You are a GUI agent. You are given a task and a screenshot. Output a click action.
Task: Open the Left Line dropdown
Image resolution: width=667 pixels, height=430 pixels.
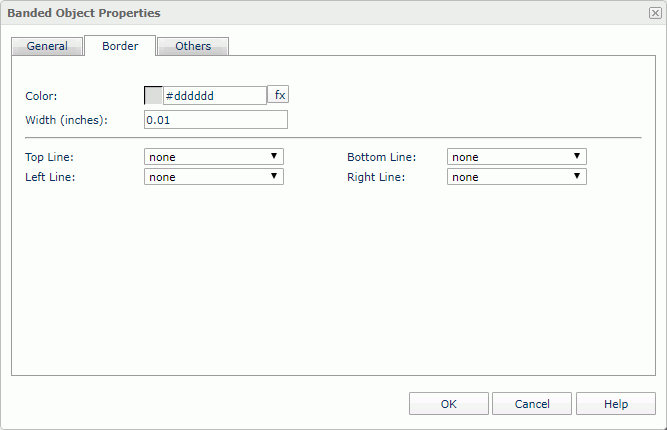tap(214, 177)
